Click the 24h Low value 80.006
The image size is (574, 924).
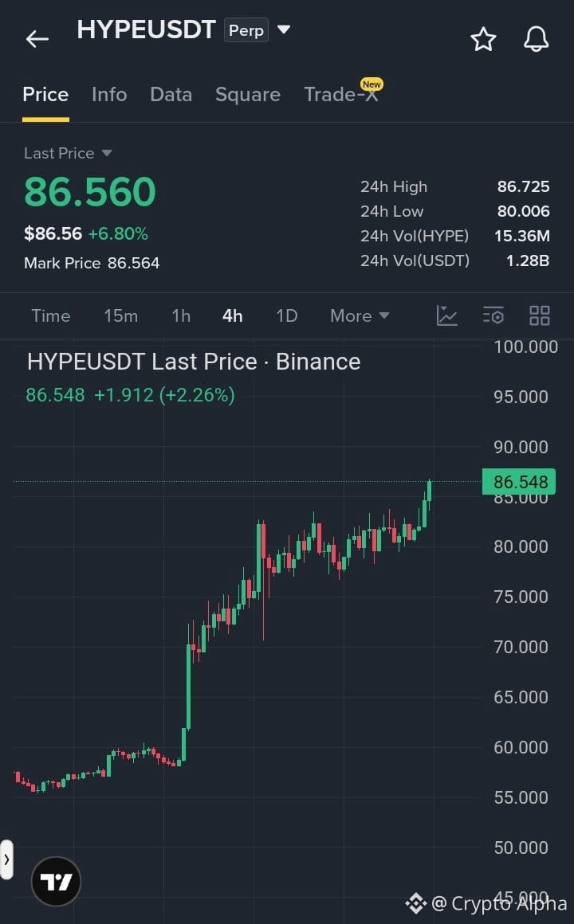523,211
